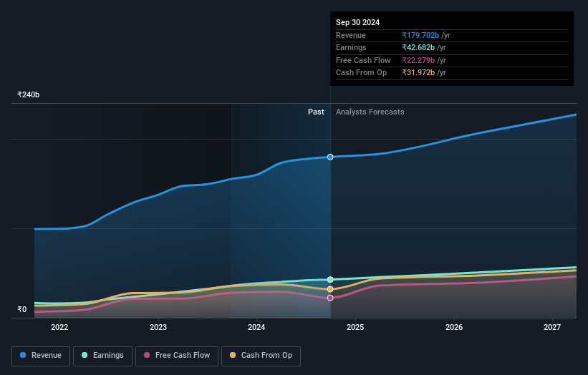588x375 pixels.
Task: Toggle the Revenue legend button
Action: [41, 356]
